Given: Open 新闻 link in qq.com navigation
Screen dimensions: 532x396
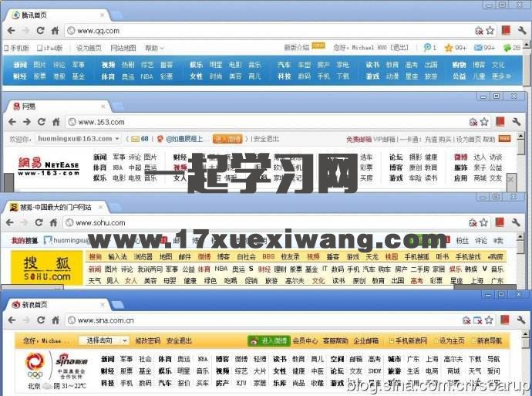Looking at the screenshot, I should pyautogui.click(x=20, y=65).
